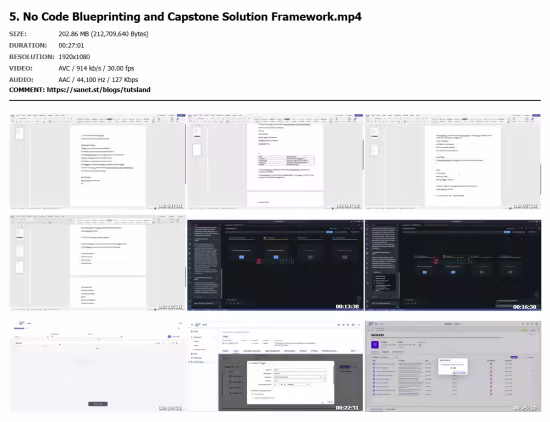Image resolution: width=550 pixels, height=422 pixels.
Task: Select the video title ending in Framework.mp4
Action: click(x=185, y=16)
